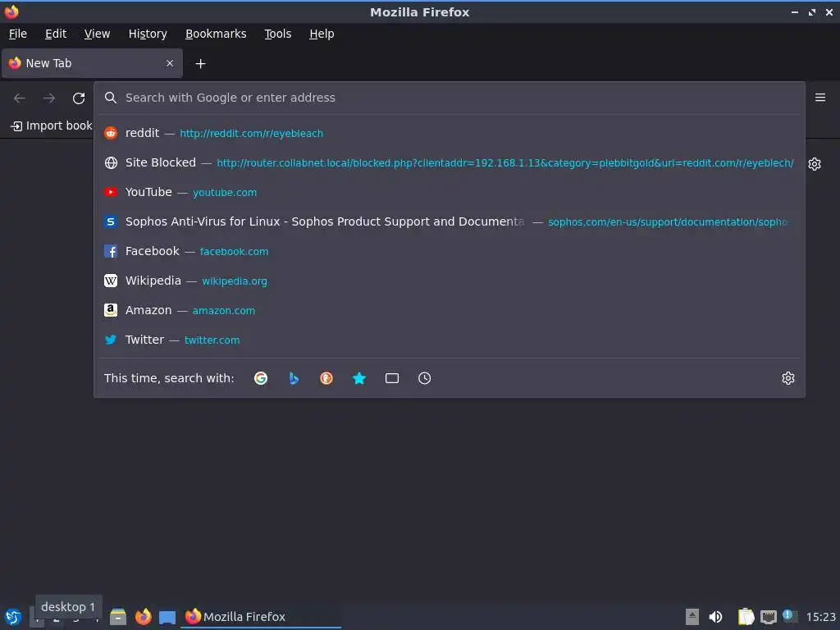Click the globe icon beside Site Blocked
This screenshot has height=630, width=840.
pos(111,163)
